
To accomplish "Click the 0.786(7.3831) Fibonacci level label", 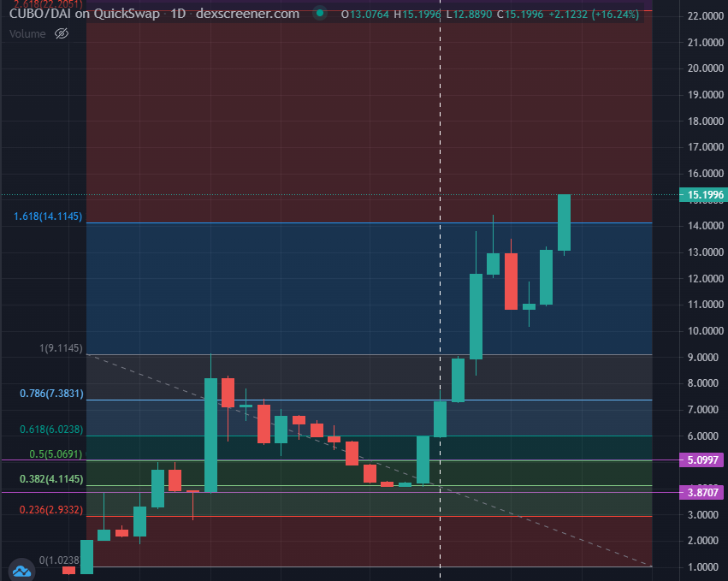I will click(x=51, y=394).
